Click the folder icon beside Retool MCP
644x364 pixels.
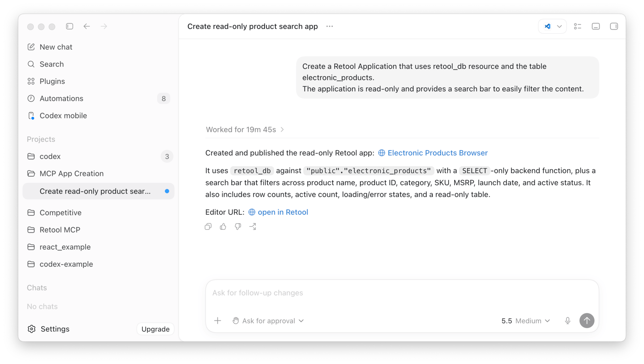click(31, 230)
